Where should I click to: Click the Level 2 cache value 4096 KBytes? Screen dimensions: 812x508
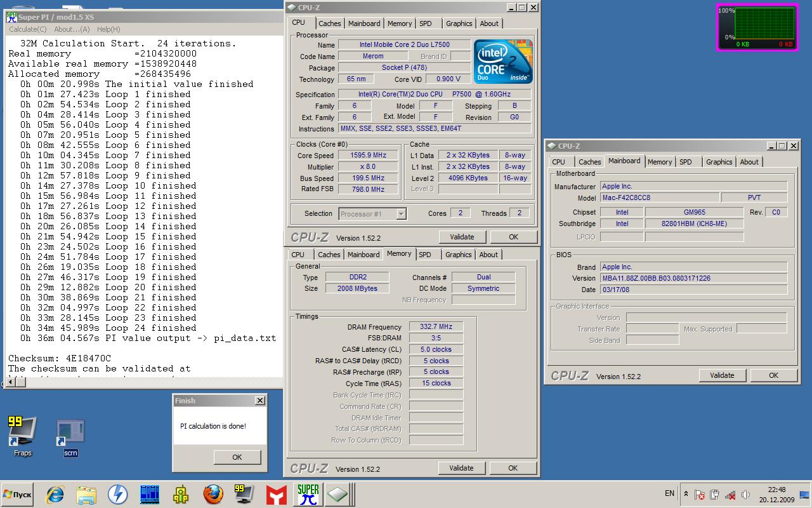(x=468, y=178)
